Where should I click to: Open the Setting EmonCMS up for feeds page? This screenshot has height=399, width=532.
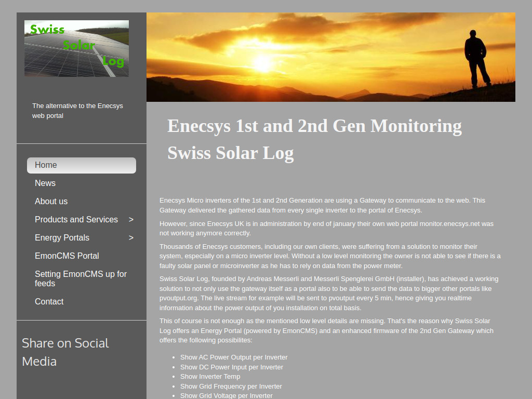click(81, 278)
